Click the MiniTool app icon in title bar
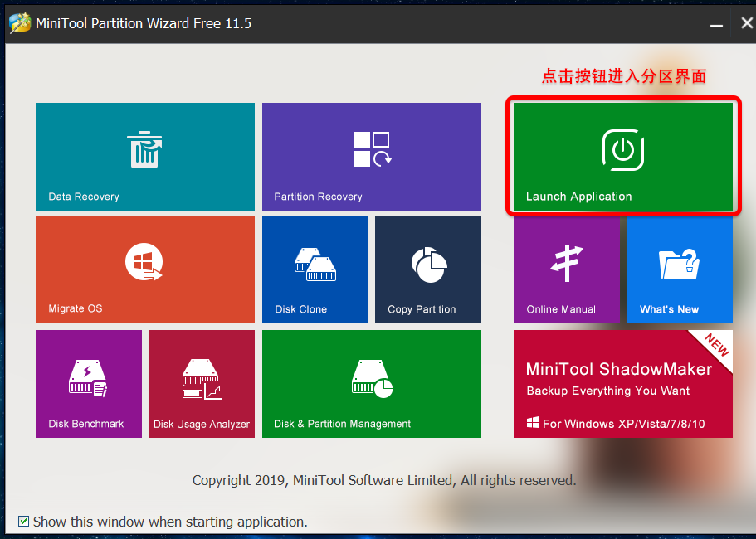Viewport: 756px width, 539px height. (19, 23)
